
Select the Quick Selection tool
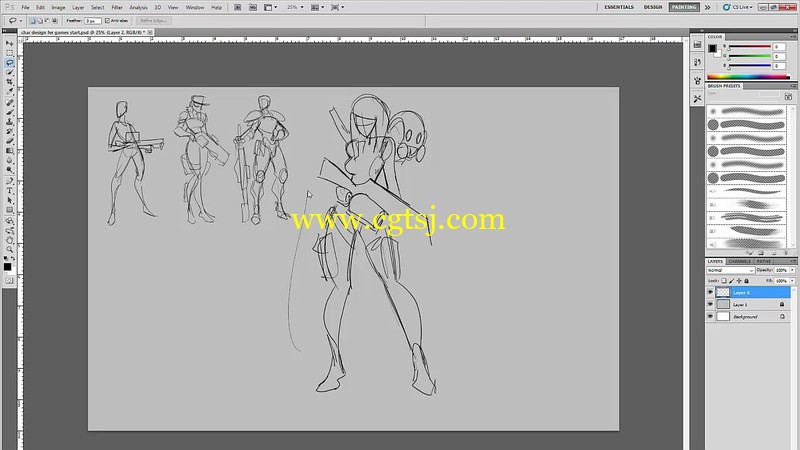pos(10,72)
